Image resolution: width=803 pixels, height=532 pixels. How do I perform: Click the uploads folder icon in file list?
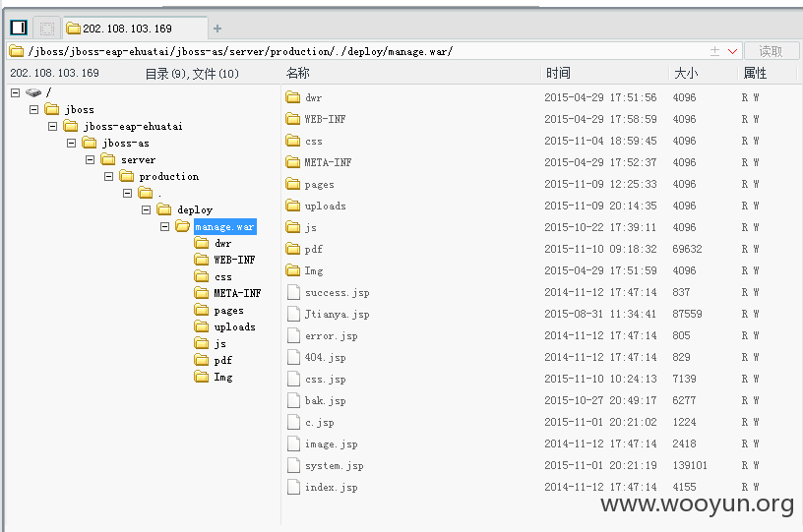[293, 206]
